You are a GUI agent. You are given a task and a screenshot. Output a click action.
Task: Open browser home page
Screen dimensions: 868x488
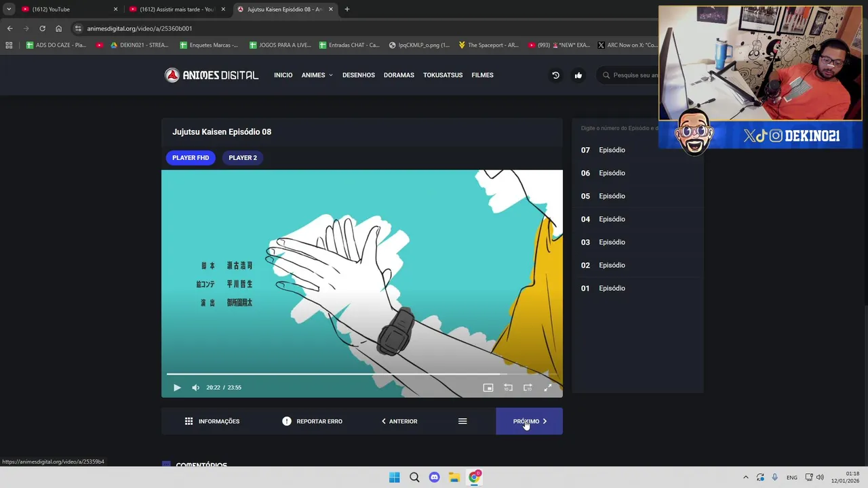tap(58, 28)
